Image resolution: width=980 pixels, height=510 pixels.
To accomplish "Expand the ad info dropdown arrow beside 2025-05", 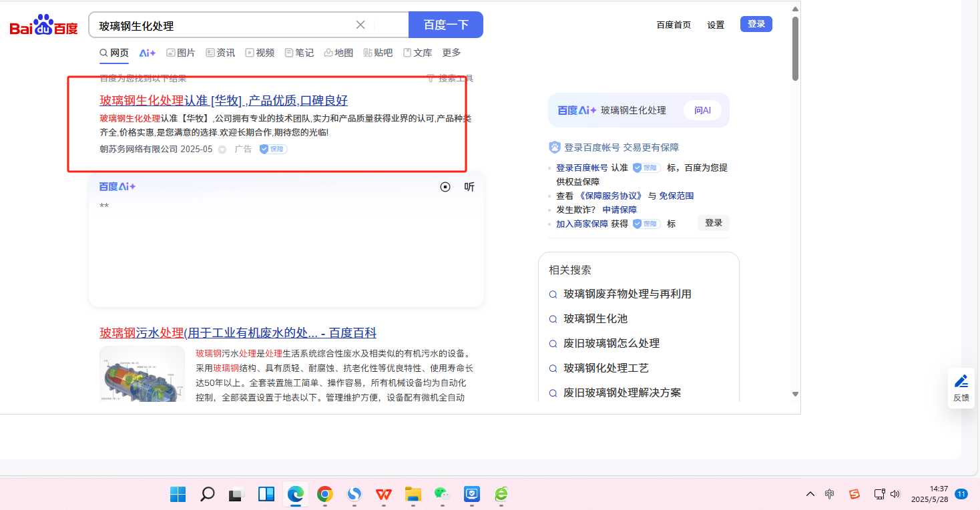I will (x=222, y=150).
